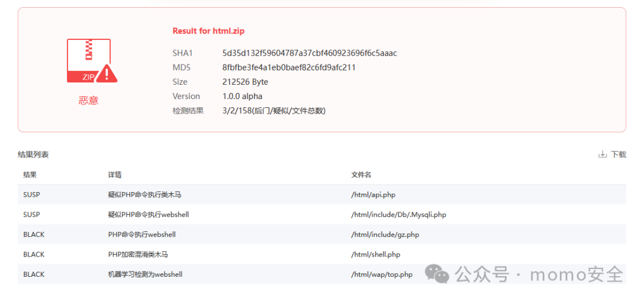The width and height of the screenshot is (644, 300).
Task: Click the MD5 hash value
Action: point(289,67)
